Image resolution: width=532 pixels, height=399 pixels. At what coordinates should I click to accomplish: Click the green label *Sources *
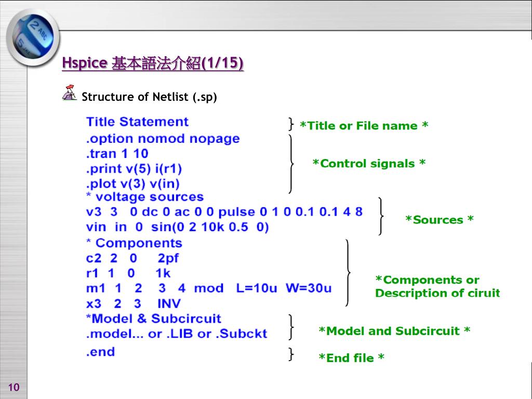[x=440, y=220]
